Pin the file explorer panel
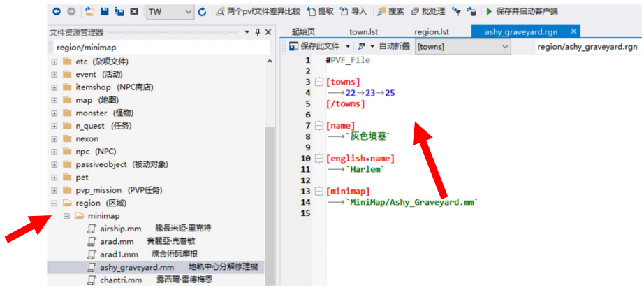Image resolution: width=644 pixels, height=288 pixels. pos(257,32)
